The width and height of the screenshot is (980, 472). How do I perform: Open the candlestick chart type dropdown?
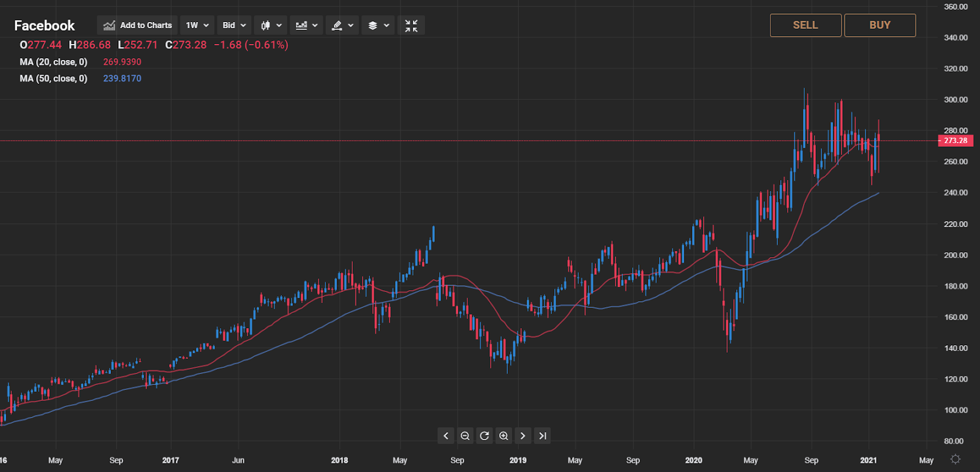pos(271,25)
